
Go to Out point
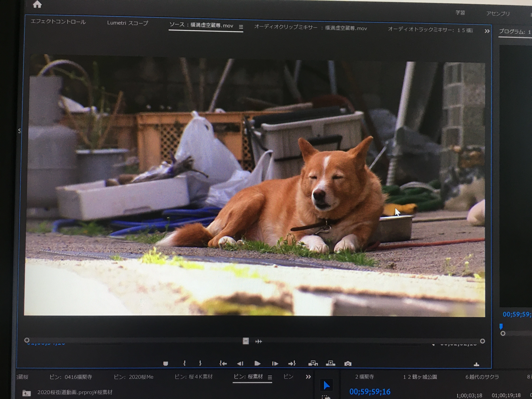292,363
